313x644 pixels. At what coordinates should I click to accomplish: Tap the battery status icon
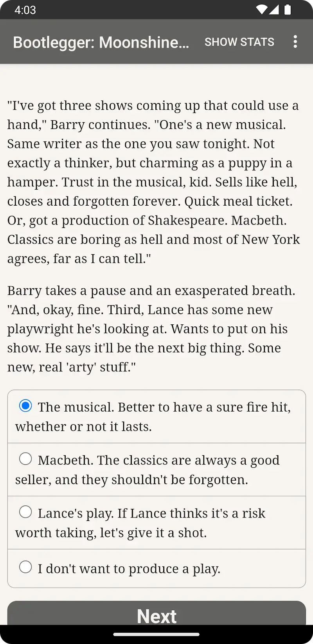pos(288,10)
